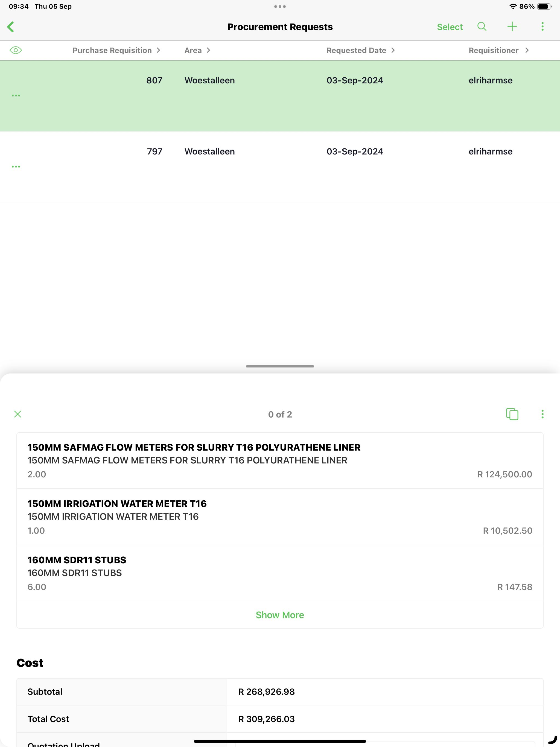
Task: Tap the Total Cost label
Action: tap(48, 719)
